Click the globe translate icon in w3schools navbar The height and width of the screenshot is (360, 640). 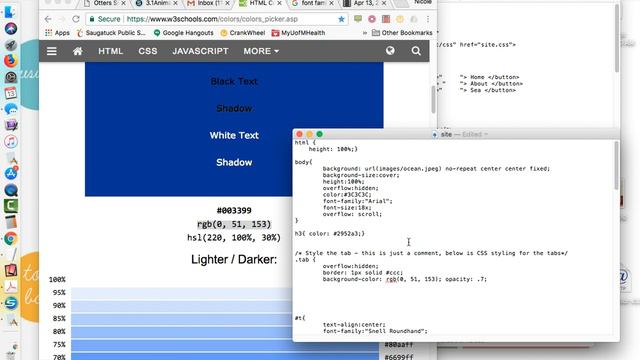(x=390, y=51)
